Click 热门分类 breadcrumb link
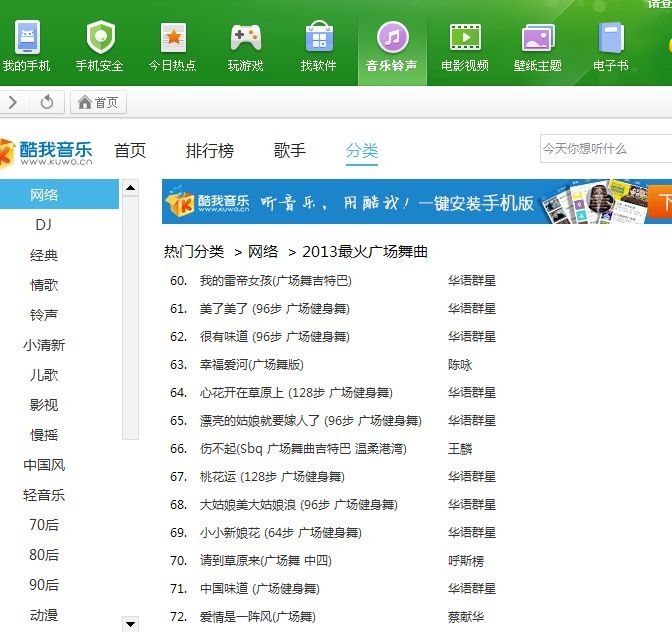 coord(194,251)
